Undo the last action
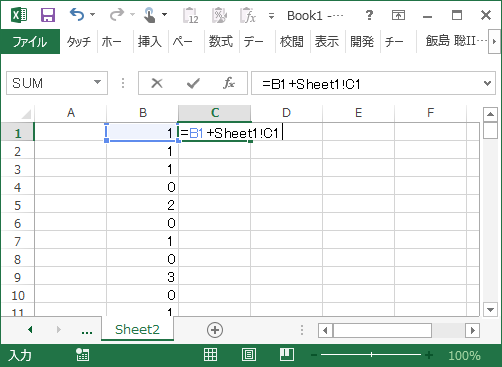 (77, 15)
